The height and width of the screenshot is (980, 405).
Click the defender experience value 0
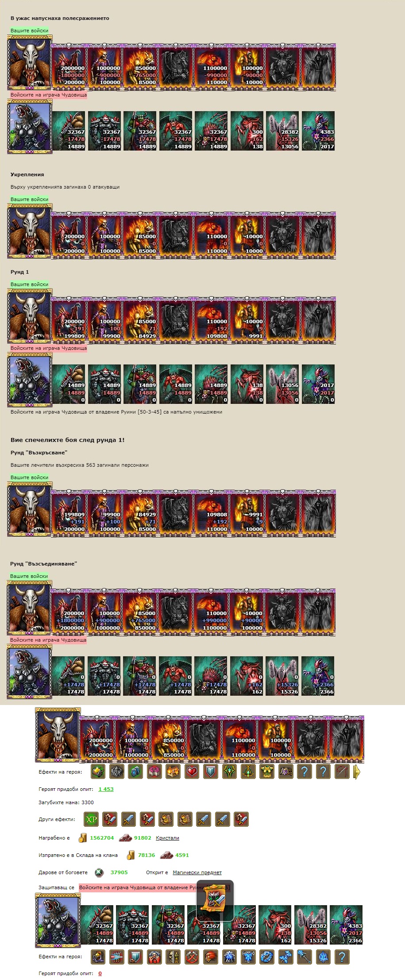[100, 973]
